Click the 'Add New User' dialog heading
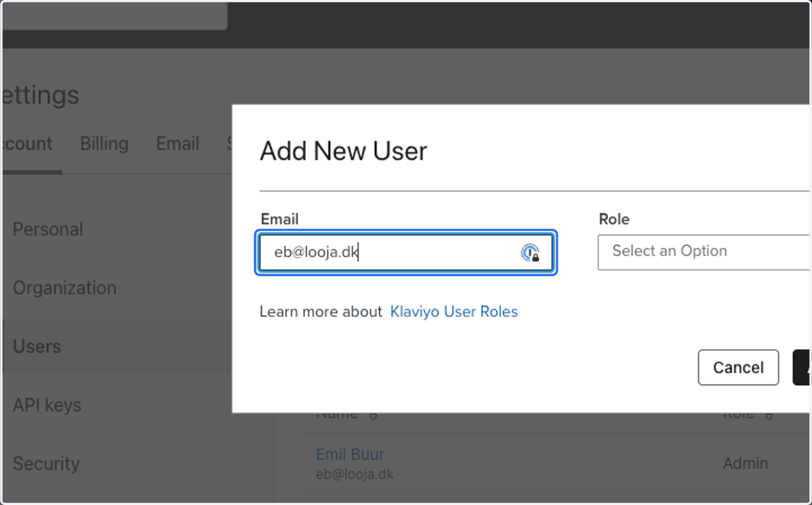 point(343,150)
